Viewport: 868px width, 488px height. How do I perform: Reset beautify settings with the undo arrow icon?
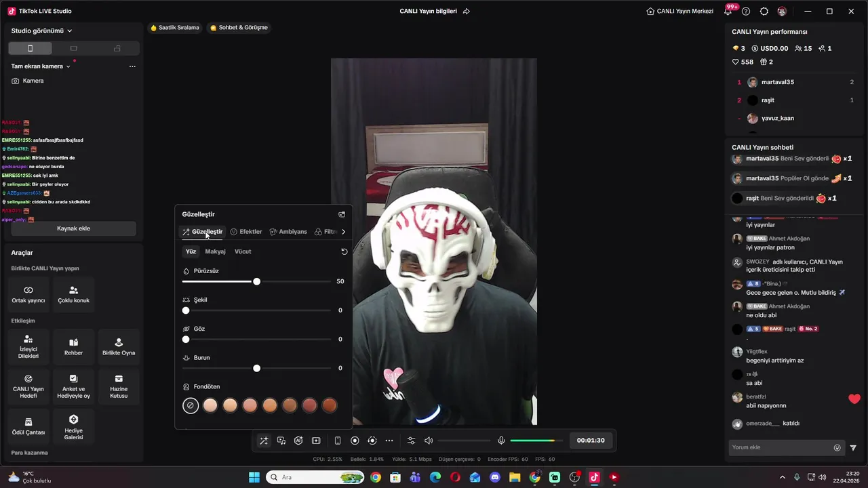click(344, 251)
